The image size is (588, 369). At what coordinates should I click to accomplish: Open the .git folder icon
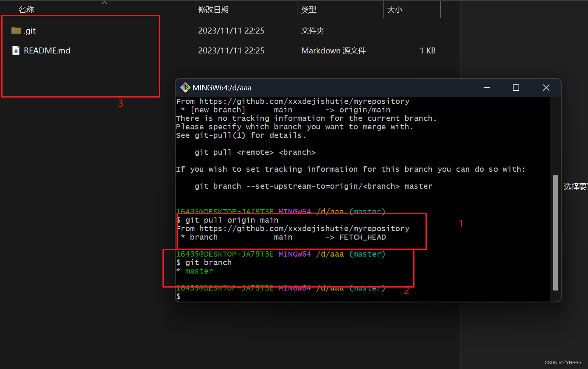(x=16, y=30)
